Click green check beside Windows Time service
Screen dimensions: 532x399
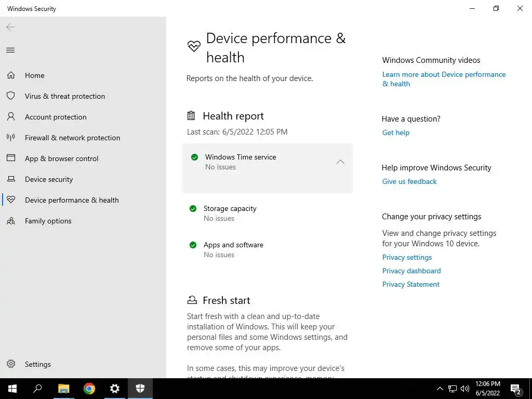(194, 157)
